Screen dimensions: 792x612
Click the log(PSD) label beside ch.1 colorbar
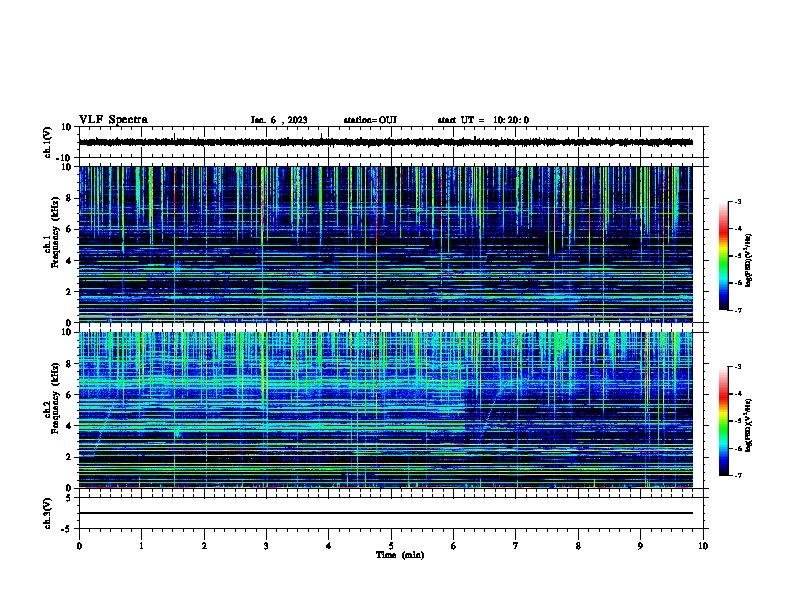point(748,260)
